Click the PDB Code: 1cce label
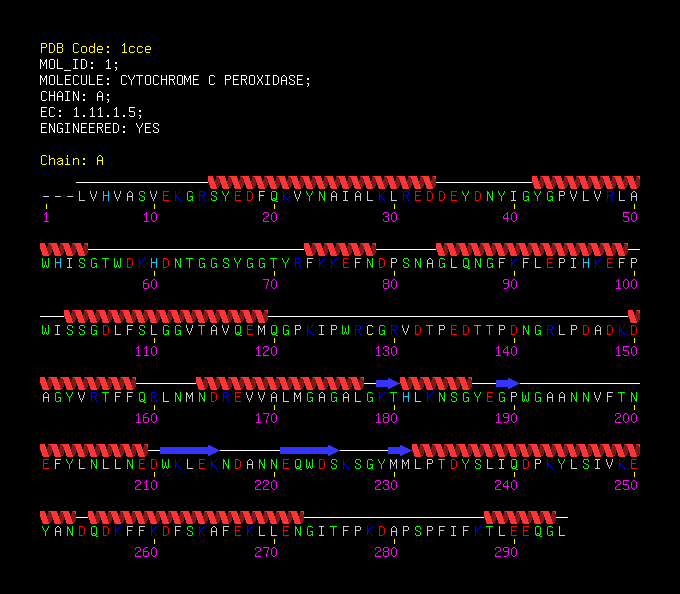The width and height of the screenshot is (680, 594). click(95, 48)
